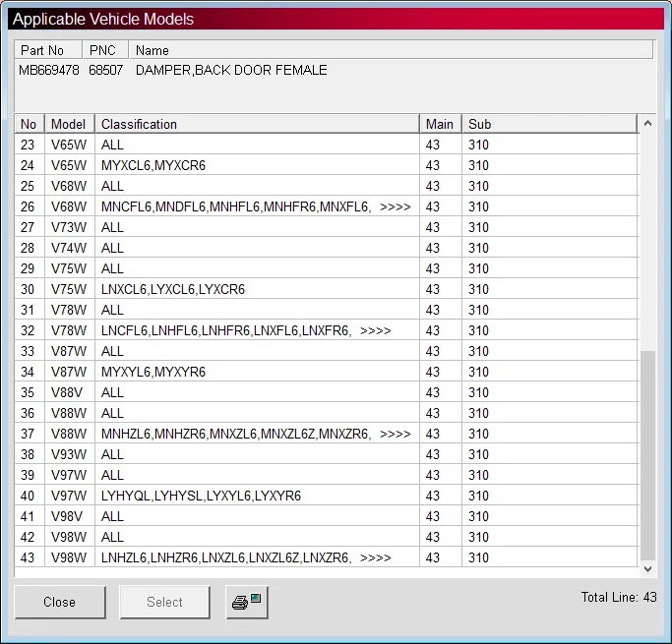Click the Total Line: 43 status text
The image size is (672, 644).
619,597
